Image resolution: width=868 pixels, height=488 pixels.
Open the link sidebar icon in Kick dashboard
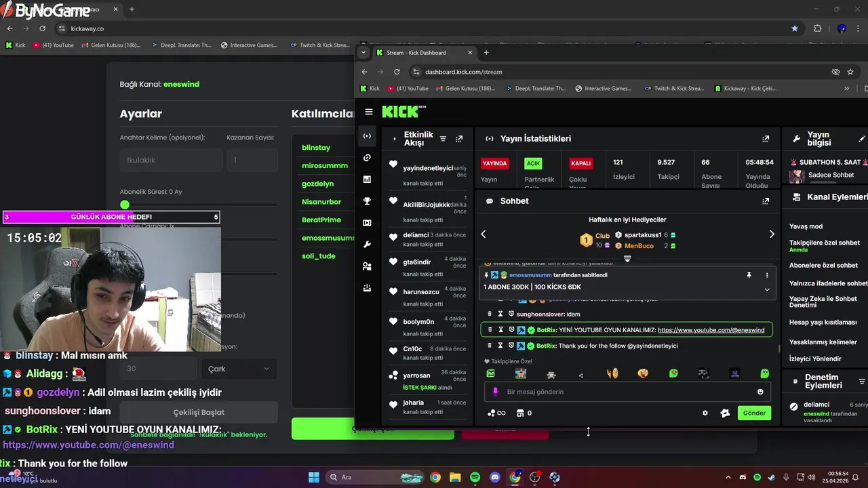pos(367,158)
